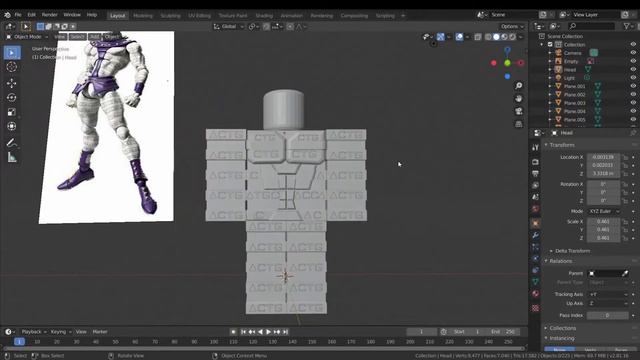Open the Tool properties tab
Screen dimensions: 640x360
click(536, 148)
